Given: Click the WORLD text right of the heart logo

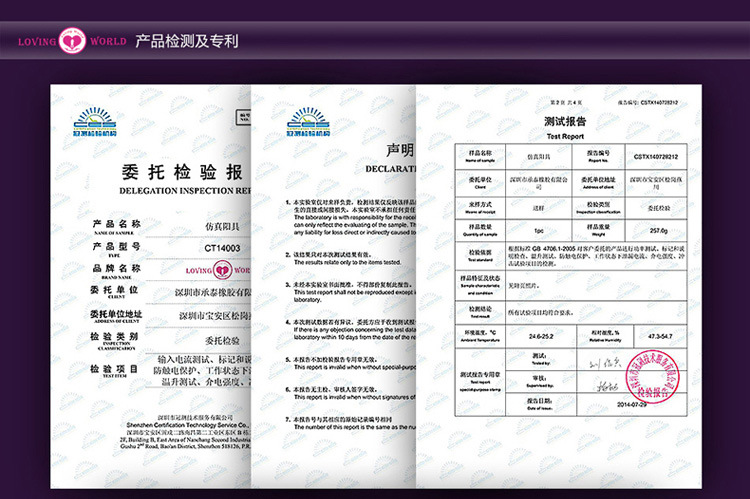Looking at the screenshot, I should point(107,42).
